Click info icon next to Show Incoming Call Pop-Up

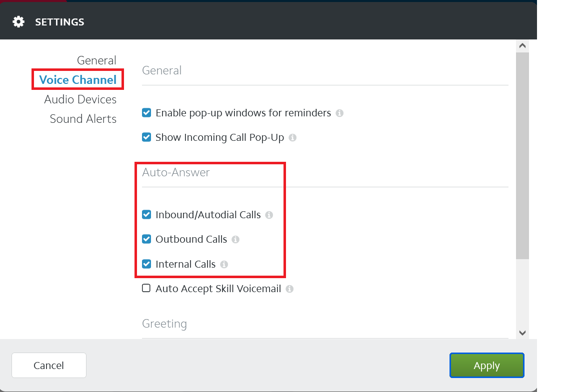tap(292, 138)
